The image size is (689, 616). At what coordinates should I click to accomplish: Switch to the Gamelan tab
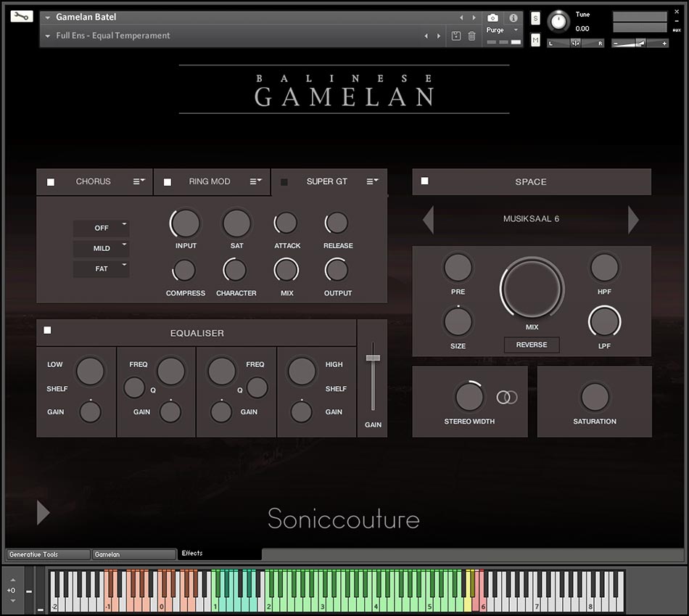(134, 554)
